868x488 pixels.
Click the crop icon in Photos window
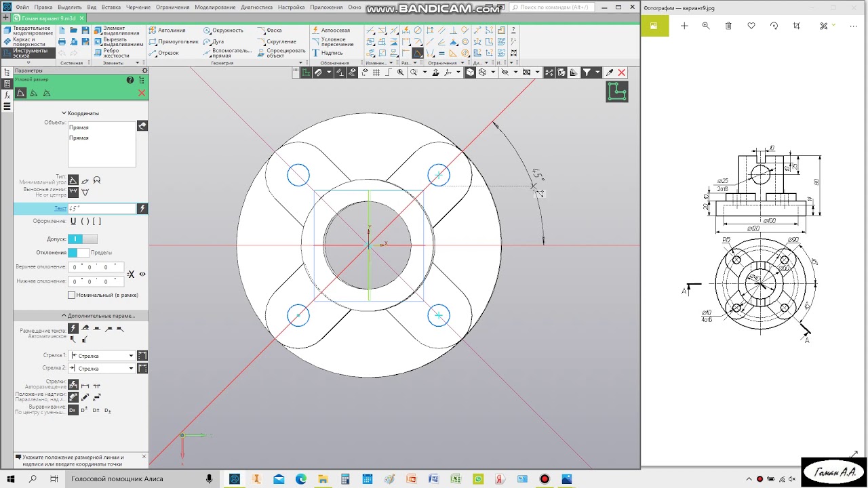click(x=797, y=26)
